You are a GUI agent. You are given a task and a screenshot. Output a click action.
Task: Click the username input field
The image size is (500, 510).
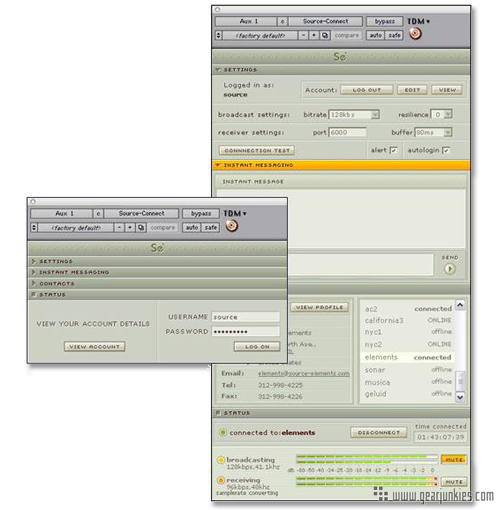click(x=246, y=317)
